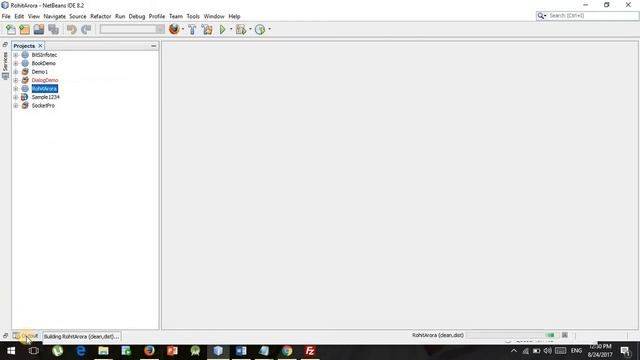Open the Edit menu

pyautogui.click(x=19, y=16)
